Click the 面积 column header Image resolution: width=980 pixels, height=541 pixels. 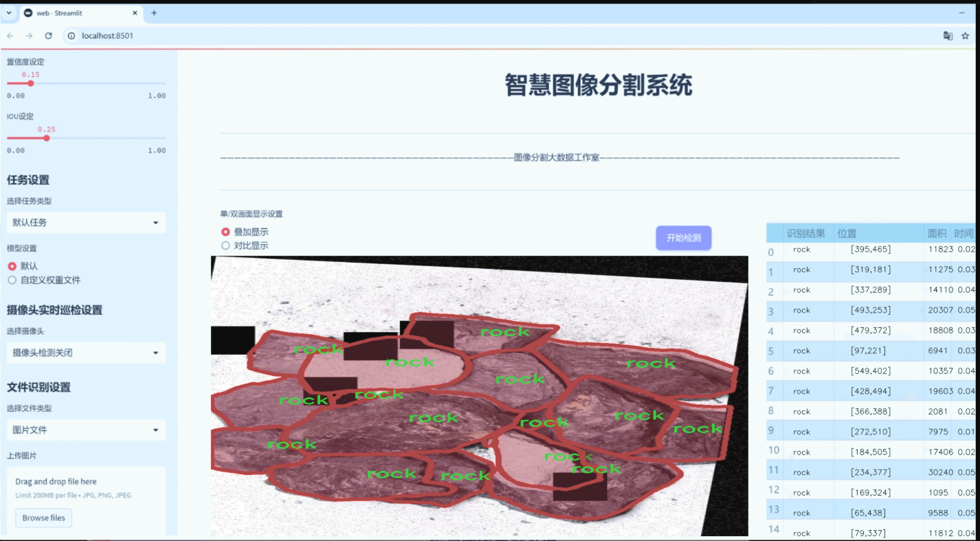[x=937, y=234]
